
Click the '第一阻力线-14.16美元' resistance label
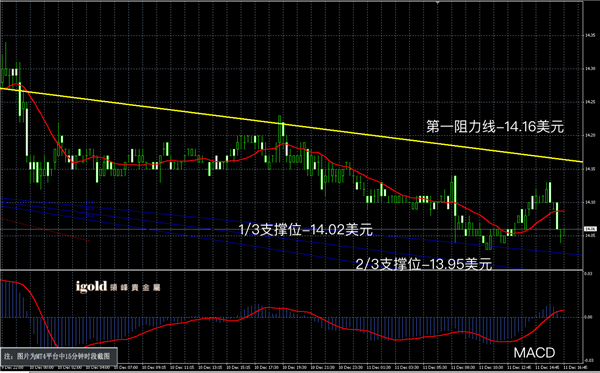pos(495,126)
